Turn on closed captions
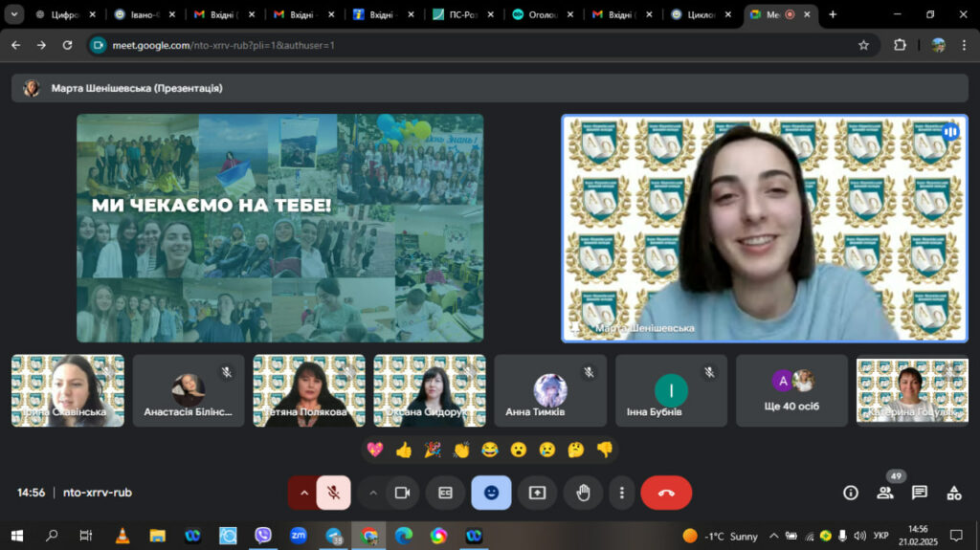980x550 pixels. point(445,493)
